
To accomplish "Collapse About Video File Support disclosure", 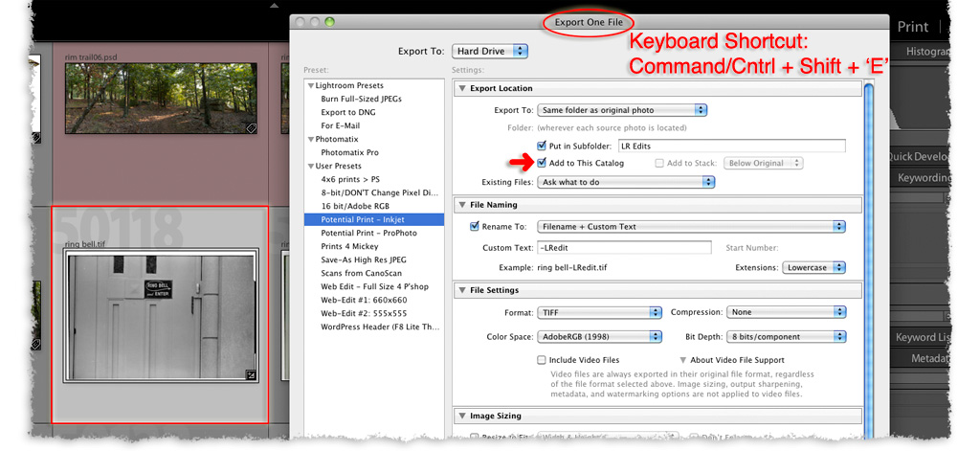I will 683,360.
